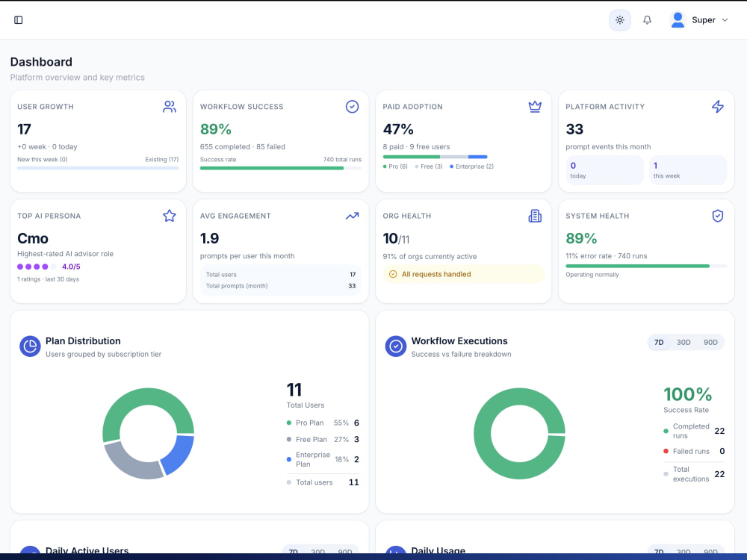Image resolution: width=747 pixels, height=560 pixels.
Task: Click the System Health green progress bar
Action: click(646, 266)
